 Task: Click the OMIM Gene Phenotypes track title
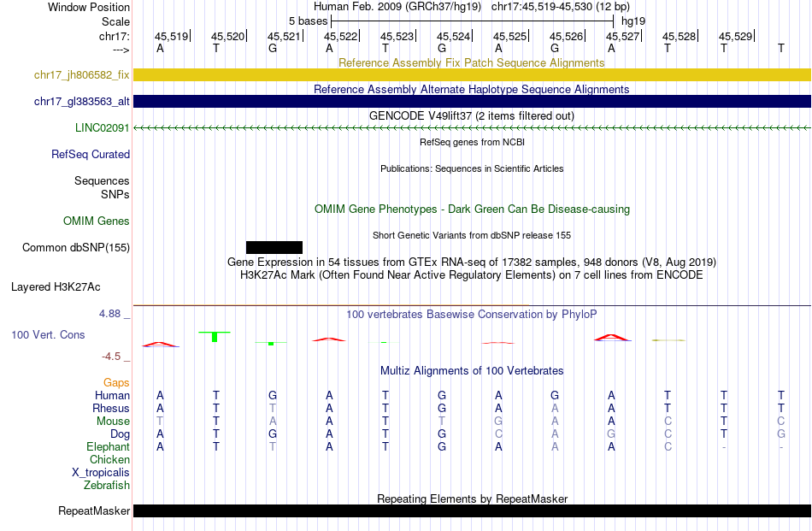tap(473, 209)
